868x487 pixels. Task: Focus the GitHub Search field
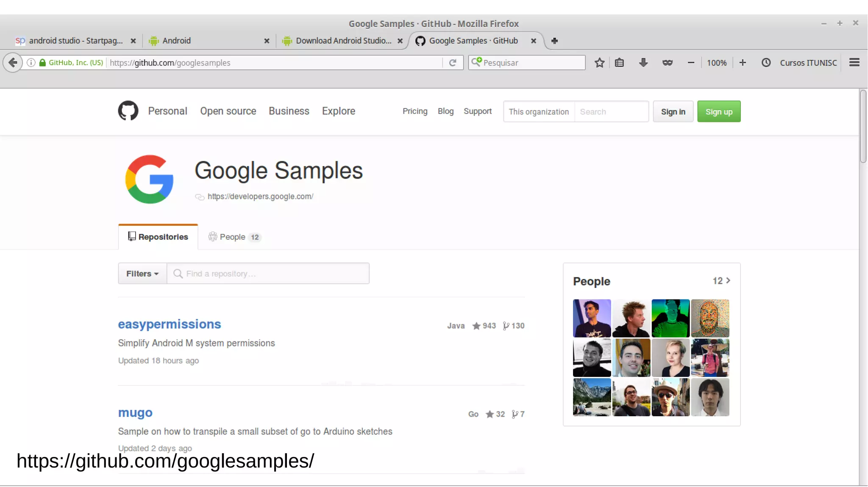(612, 112)
